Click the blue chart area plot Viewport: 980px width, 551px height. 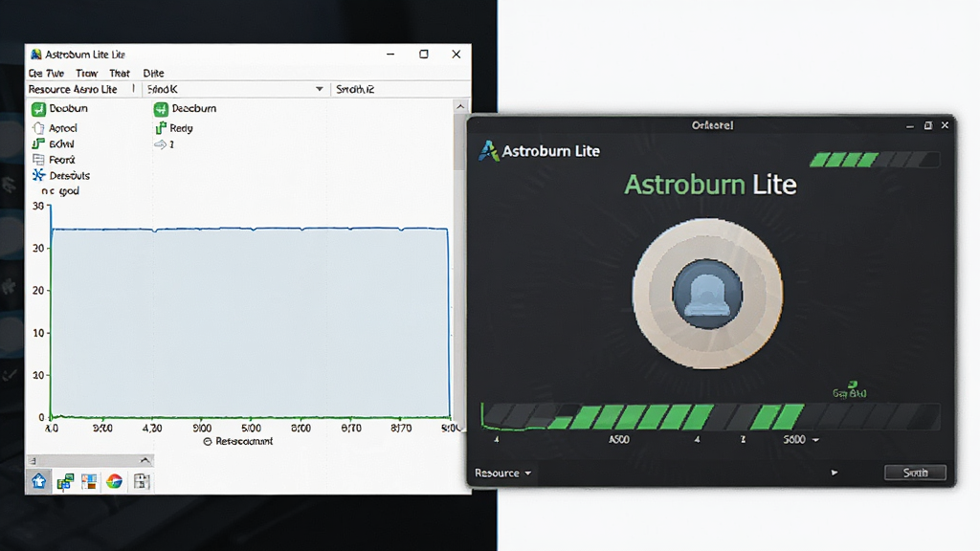250,322
